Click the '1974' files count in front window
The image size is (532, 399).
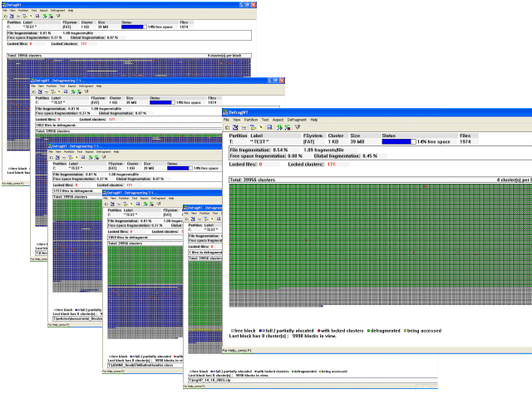coord(465,142)
